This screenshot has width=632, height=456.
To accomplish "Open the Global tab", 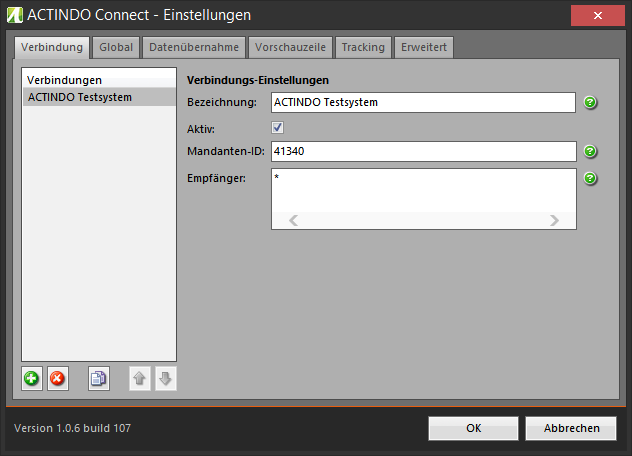I will [x=116, y=47].
